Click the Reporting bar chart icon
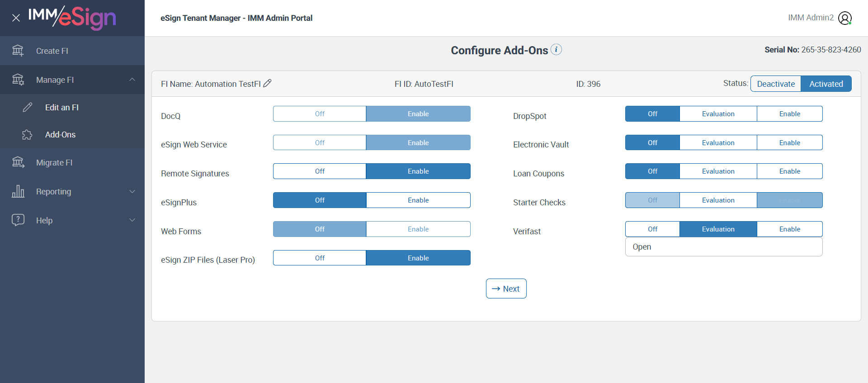The width and height of the screenshot is (868, 383). [x=18, y=191]
